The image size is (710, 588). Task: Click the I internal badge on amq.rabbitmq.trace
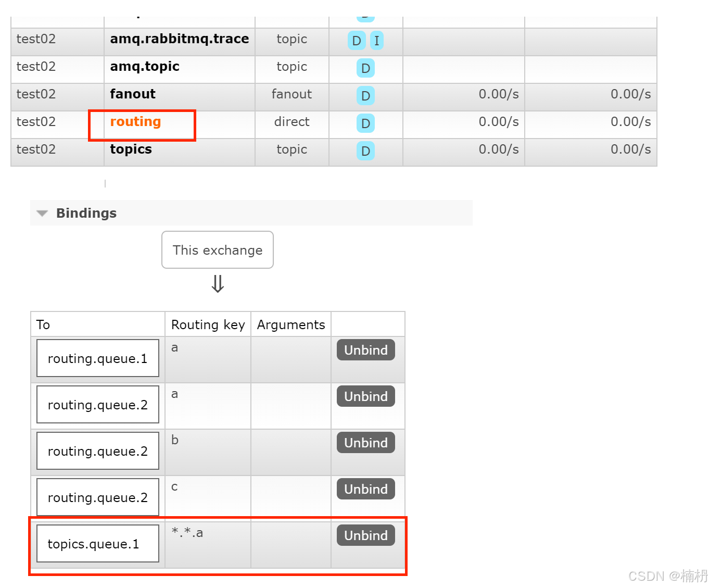coord(377,40)
